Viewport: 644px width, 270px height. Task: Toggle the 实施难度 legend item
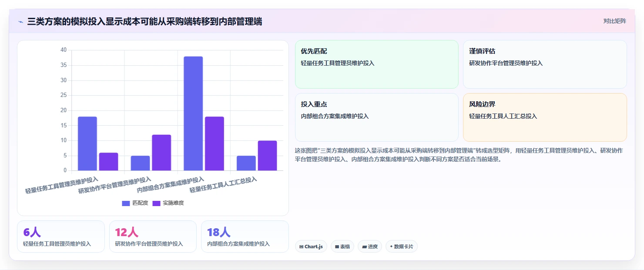tap(168, 203)
